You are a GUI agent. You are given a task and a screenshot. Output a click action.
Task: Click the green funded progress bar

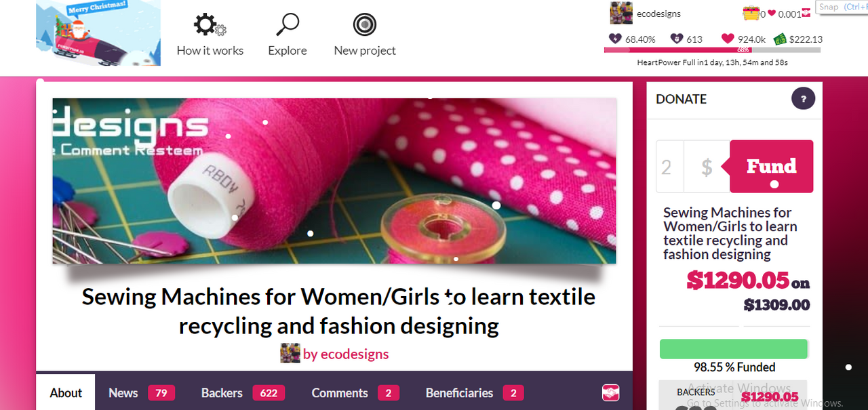pyautogui.click(x=733, y=349)
